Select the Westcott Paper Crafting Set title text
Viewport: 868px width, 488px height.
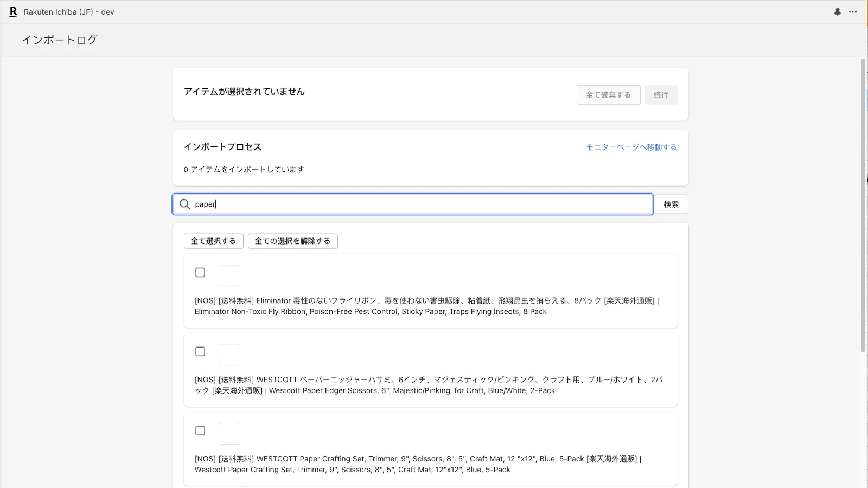(418, 464)
